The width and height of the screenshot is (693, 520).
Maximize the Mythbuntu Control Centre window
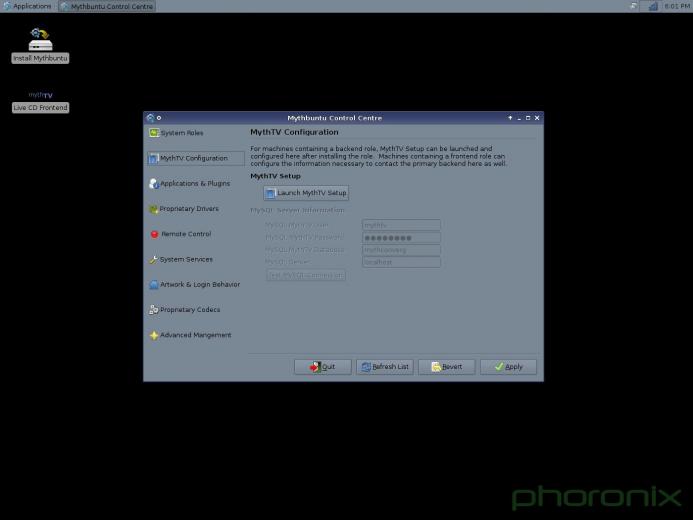(x=528, y=118)
